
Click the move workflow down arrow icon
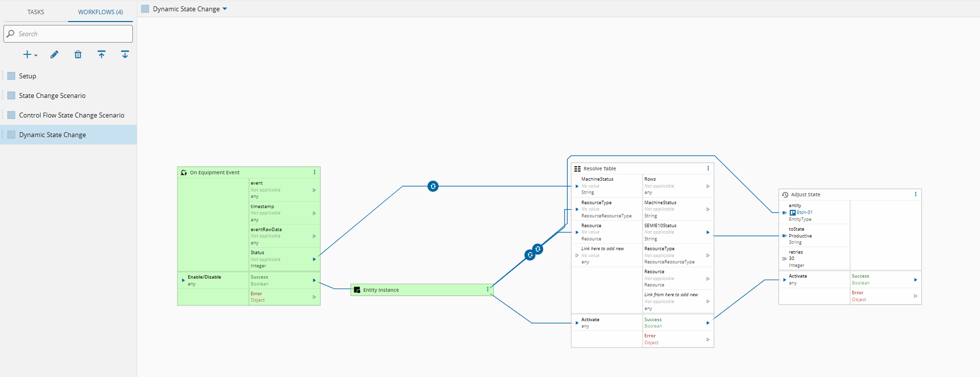click(x=125, y=55)
